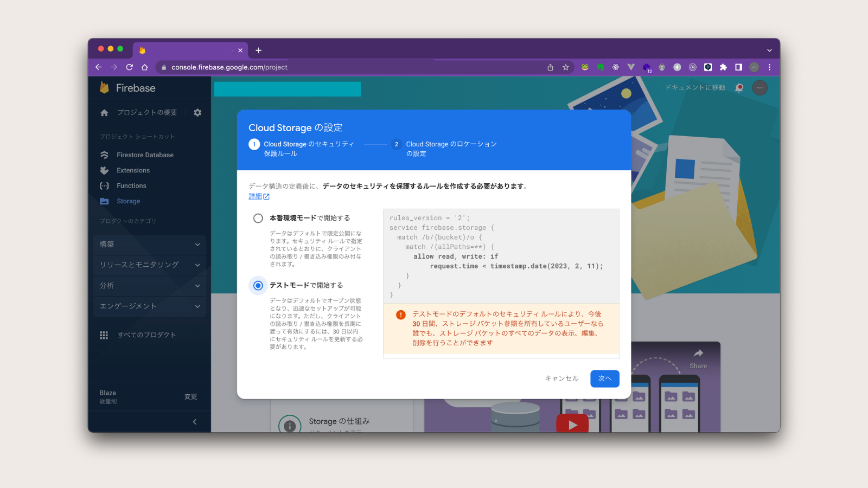The height and width of the screenshot is (488, 868).
Task: Select production mode radio button
Action: tap(258, 218)
